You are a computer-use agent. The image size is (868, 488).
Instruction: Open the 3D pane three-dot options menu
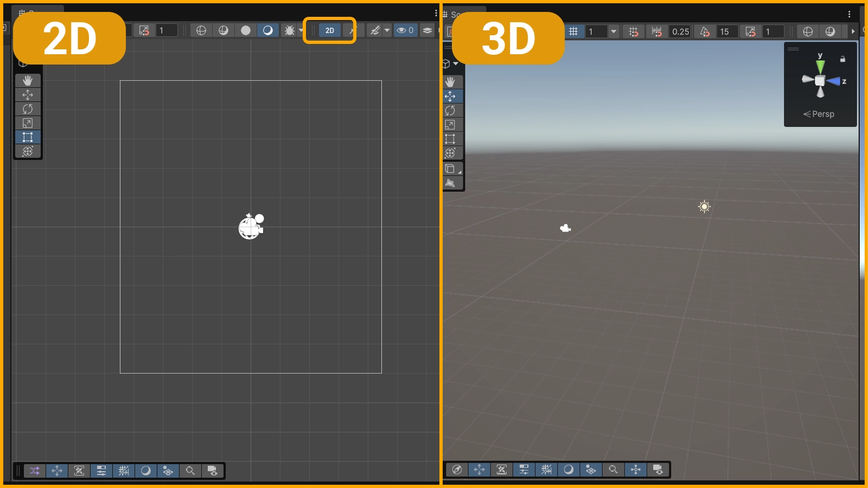tap(850, 14)
